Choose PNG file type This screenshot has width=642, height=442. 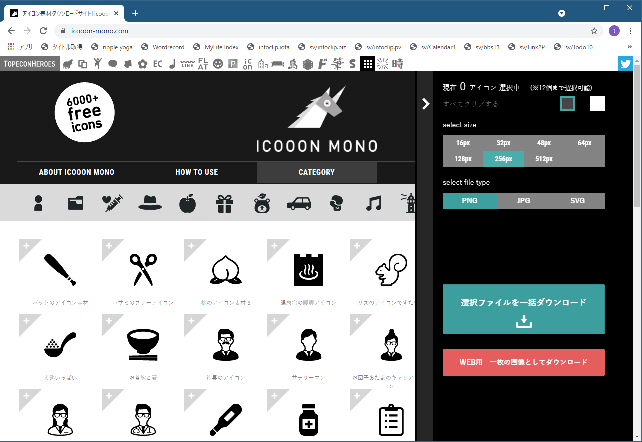coord(470,201)
